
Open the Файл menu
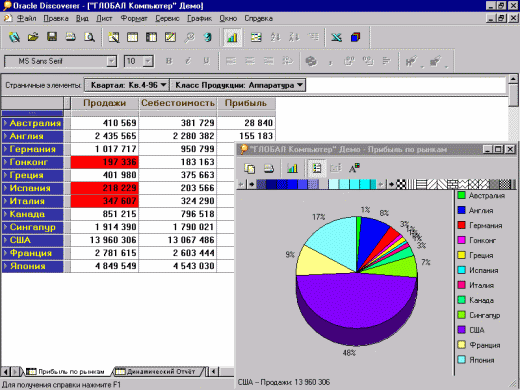[26, 18]
